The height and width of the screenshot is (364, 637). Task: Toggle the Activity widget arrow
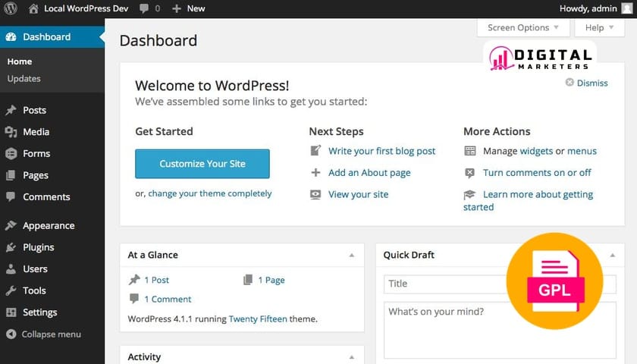tap(351, 356)
